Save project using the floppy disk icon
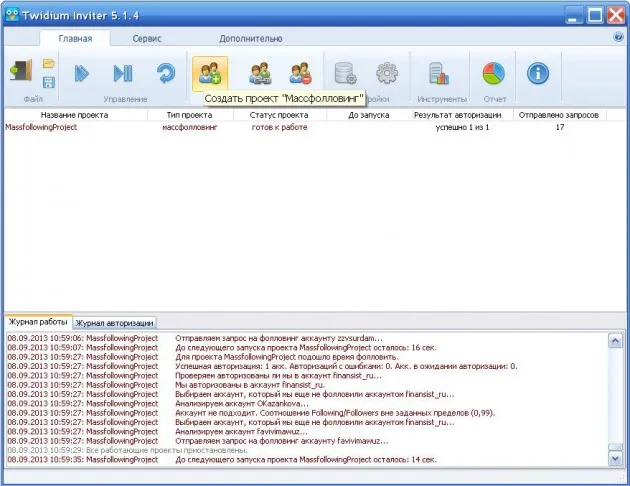The image size is (630, 486). pos(49,82)
